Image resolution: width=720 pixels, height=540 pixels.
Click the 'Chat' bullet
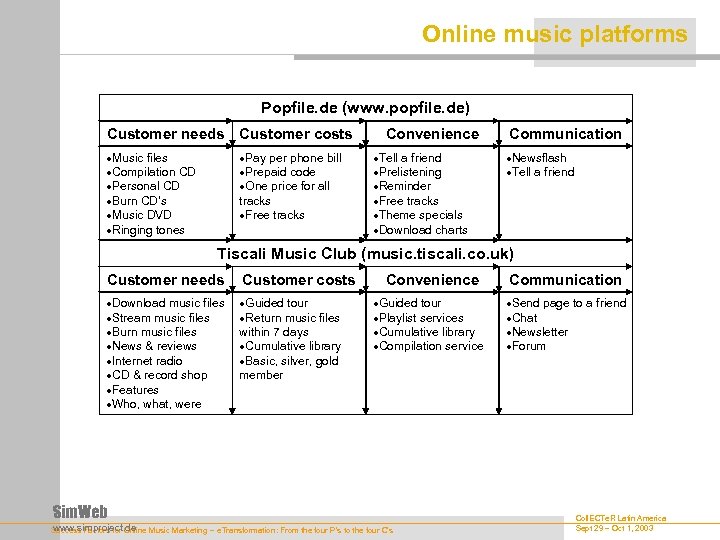[x=522, y=318]
